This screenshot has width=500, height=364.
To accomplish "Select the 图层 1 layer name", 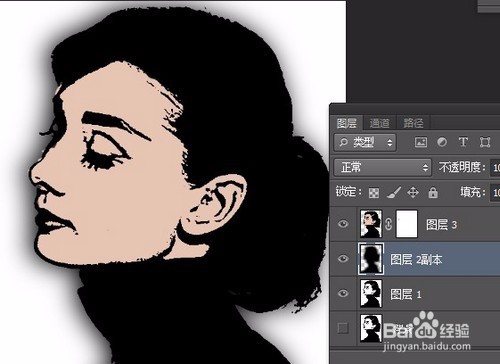I will [406, 294].
